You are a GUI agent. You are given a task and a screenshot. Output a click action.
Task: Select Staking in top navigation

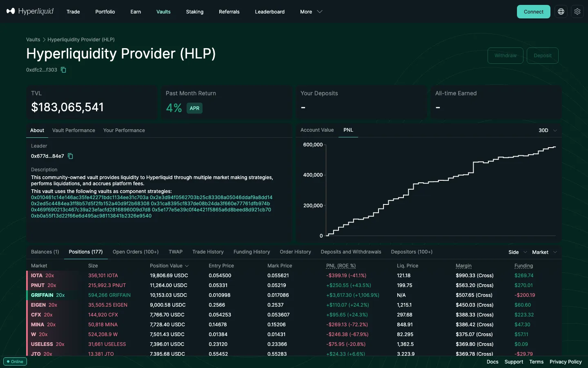click(195, 12)
